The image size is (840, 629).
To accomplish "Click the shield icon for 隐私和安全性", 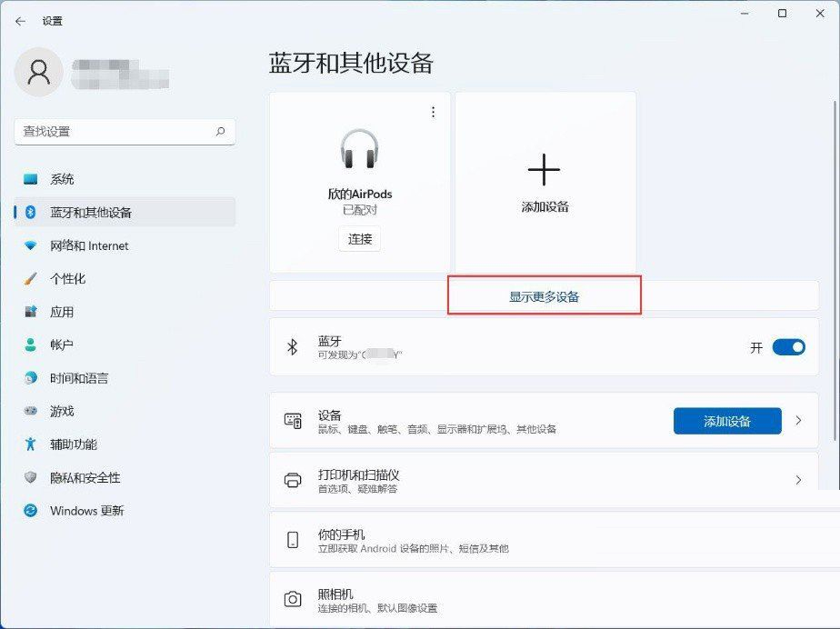I will pos(31,477).
